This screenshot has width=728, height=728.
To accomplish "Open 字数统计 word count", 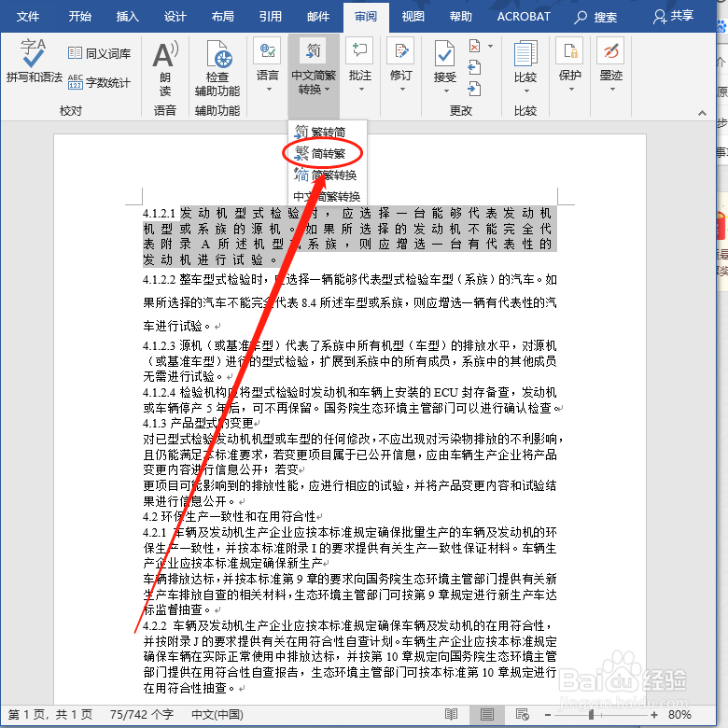I will 99,82.
